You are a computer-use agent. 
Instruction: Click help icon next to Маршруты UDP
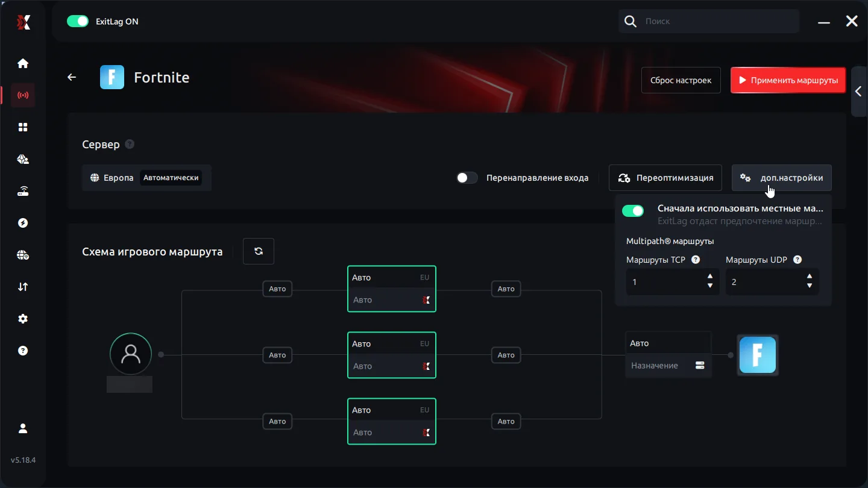[x=797, y=260]
